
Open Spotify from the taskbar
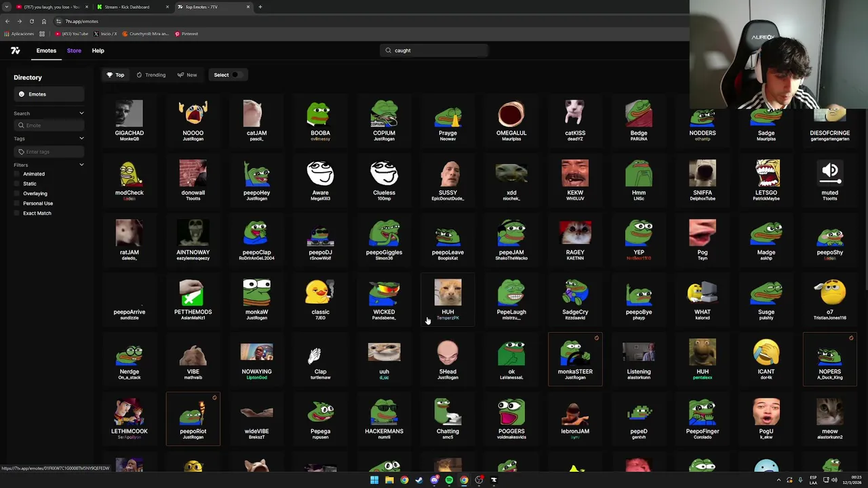[449, 480]
